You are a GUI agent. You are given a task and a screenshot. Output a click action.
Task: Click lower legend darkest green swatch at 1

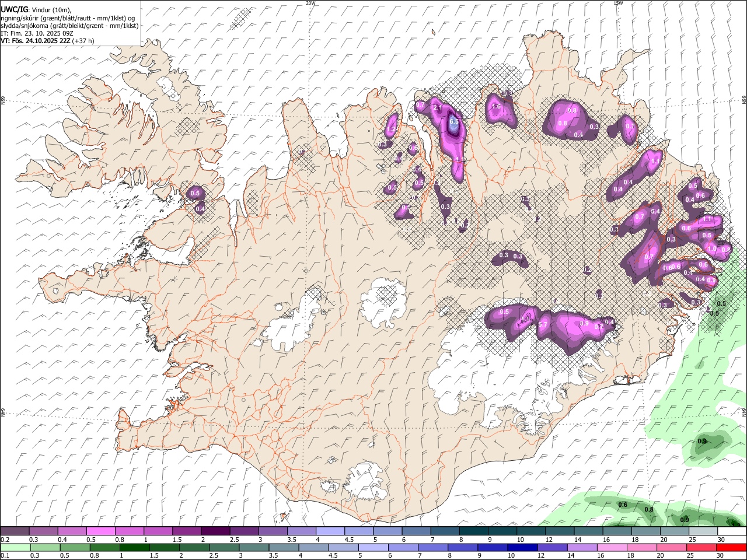[134, 547]
